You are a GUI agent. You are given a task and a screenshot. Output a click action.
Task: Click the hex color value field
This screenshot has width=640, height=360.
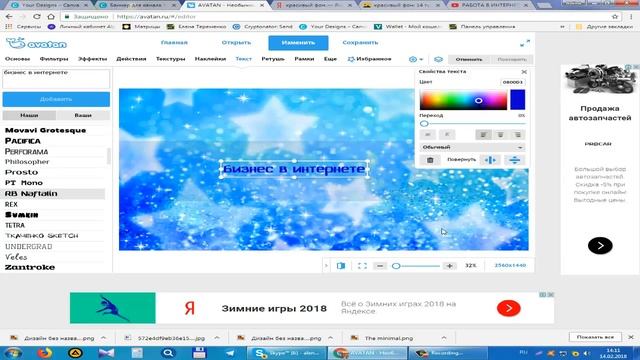(512, 82)
